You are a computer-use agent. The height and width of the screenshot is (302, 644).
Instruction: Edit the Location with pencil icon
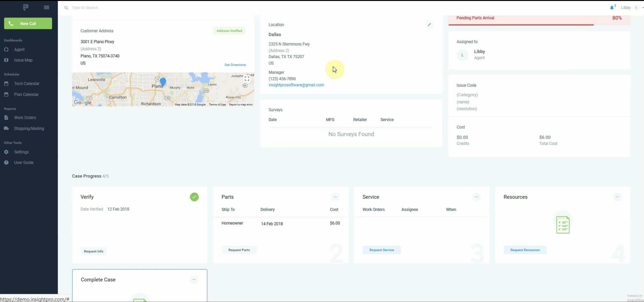(x=429, y=25)
